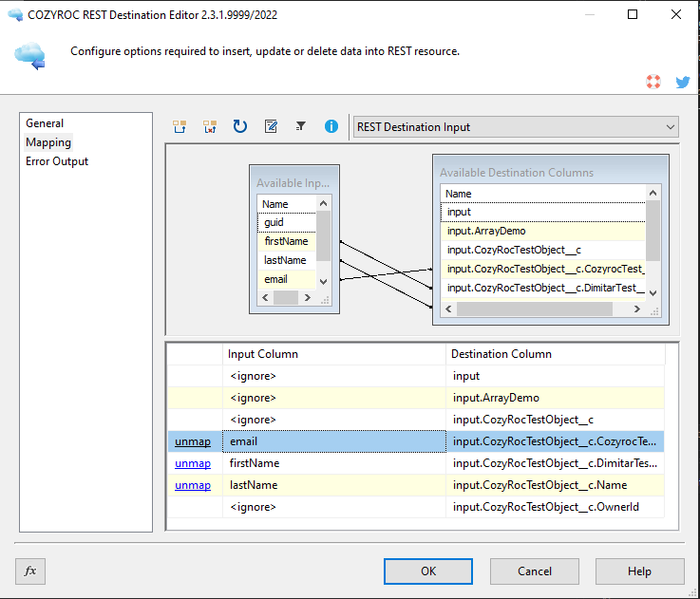Viewport: 700px width, 599px height.
Task: Open the REST Destination Input dropdown
Action: [515, 126]
